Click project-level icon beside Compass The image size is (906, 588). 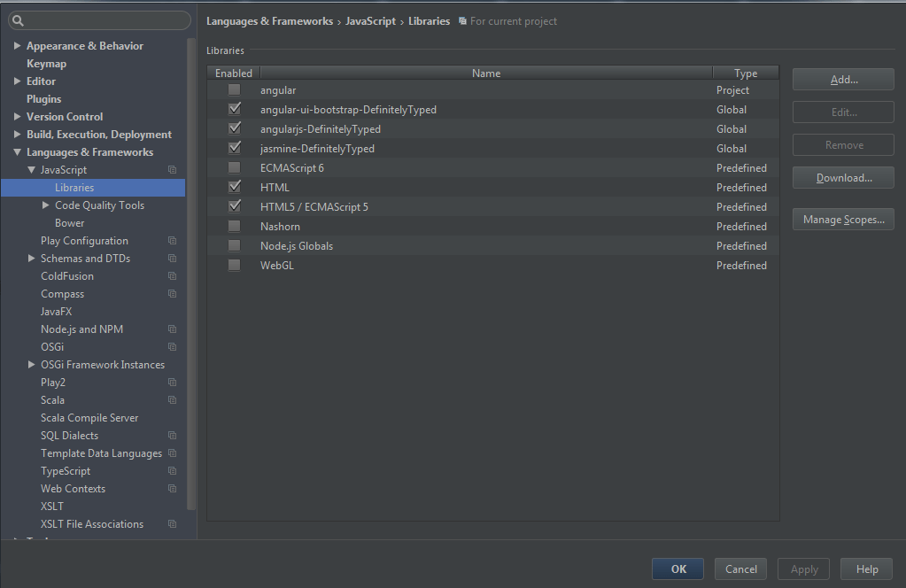pyautogui.click(x=172, y=294)
